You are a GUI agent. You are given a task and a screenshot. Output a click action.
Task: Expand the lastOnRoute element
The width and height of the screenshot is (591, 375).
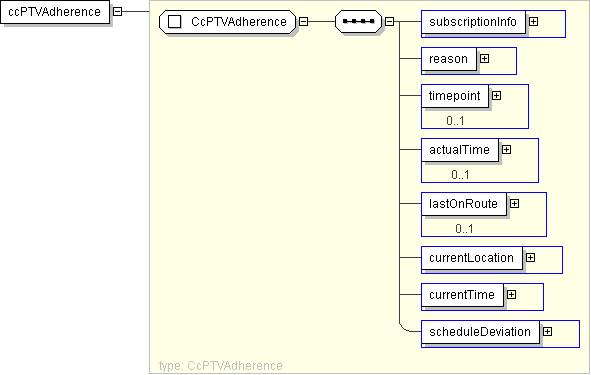pos(514,204)
